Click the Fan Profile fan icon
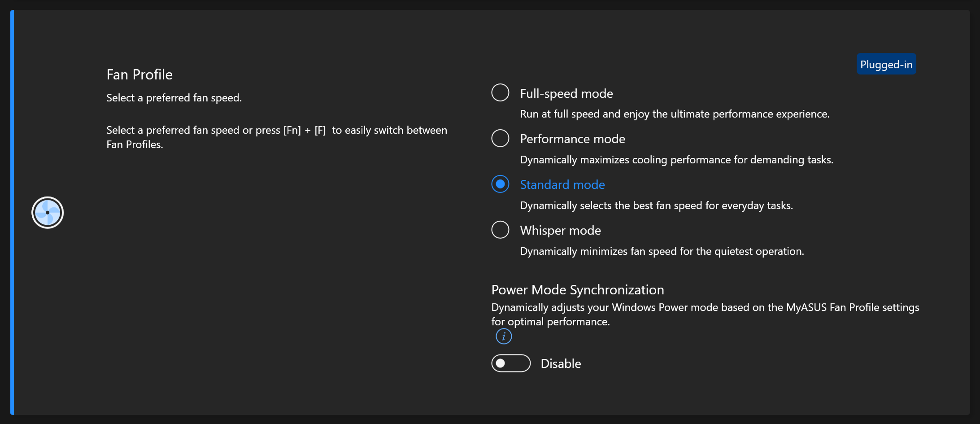The height and width of the screenshot is (424, 980). [48, 213]
